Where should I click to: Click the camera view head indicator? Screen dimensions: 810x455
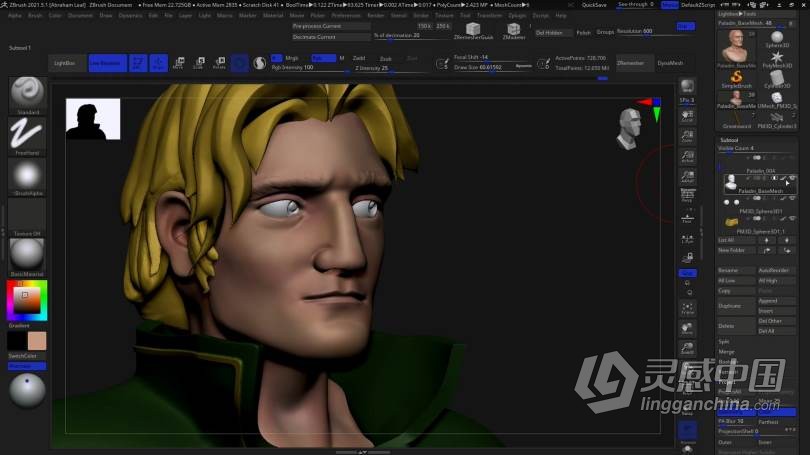tap(629, 129)
